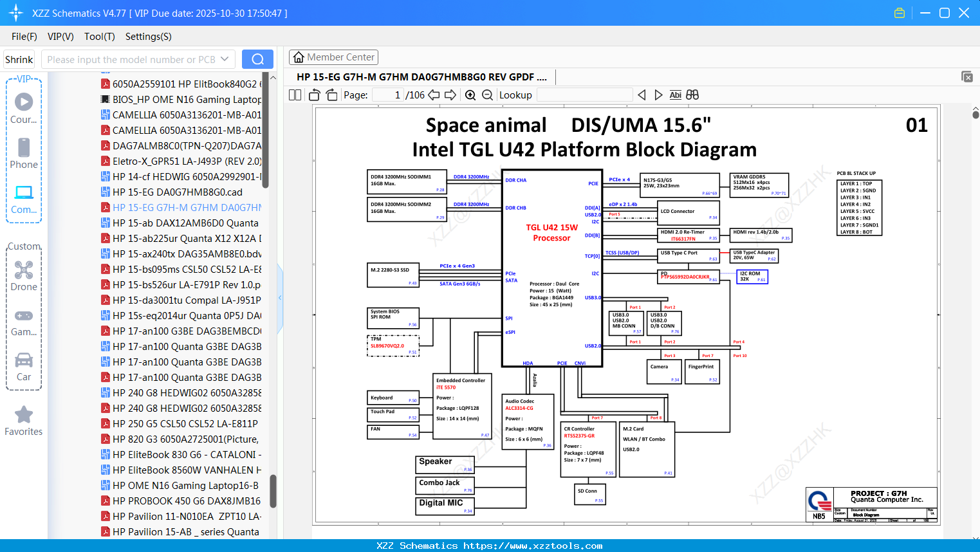Open DAG7ALMB8C0(TPN-Q207) file
980x552 pixels.
tap(181, 145)
